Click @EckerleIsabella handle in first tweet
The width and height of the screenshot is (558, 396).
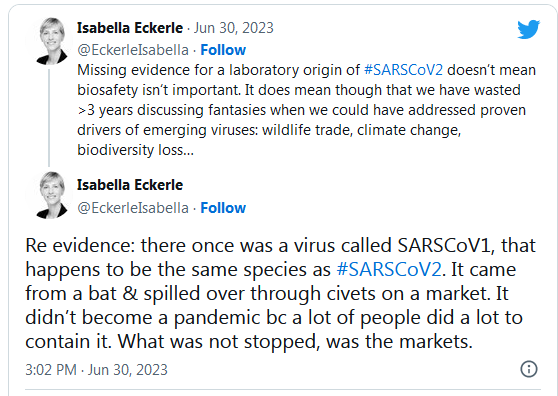(133, 50)
